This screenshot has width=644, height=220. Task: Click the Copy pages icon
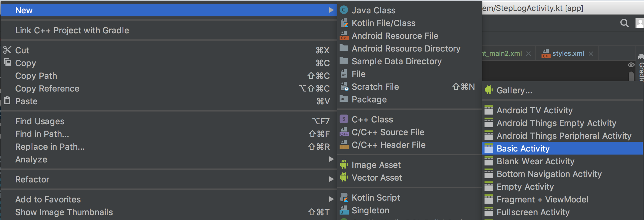pyautogui.click(x=7, y=62)
